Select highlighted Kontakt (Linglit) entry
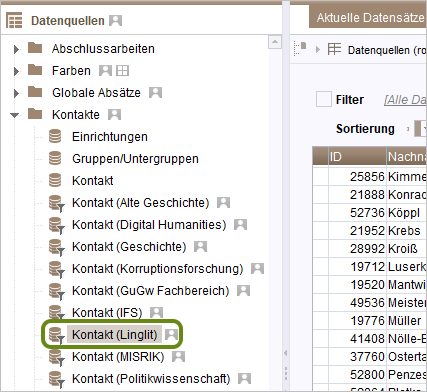Viewport: 427px width, 392px height. coord(114,335)
